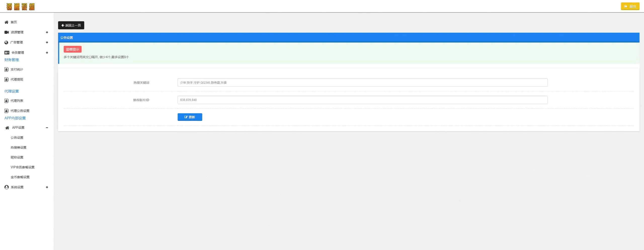Viewport: 644px width, 250px height.
Task: Expand 广告管理 with its plus sign
Action: pyautogui.click(x=47, y=42)
